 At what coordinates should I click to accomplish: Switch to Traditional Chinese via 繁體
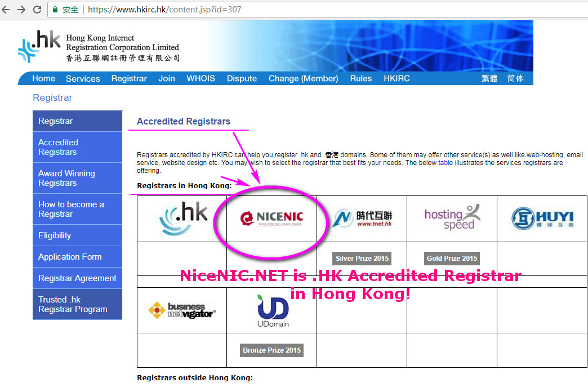point(489,78)
